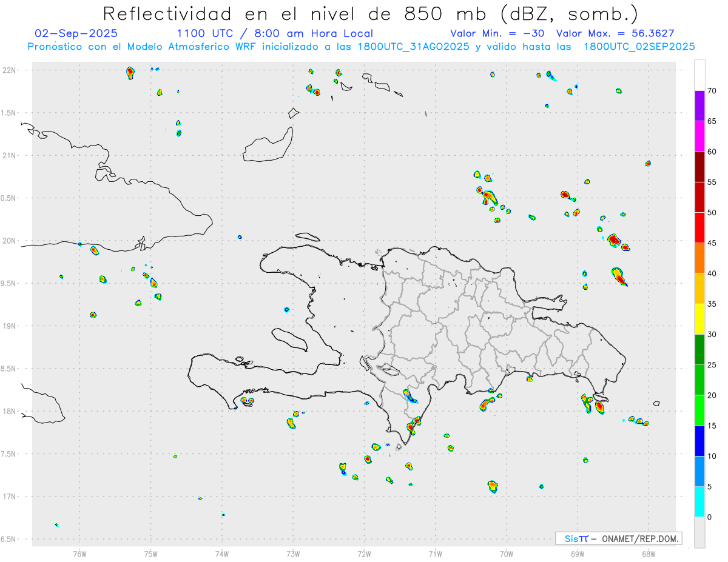This screenshot has width=728, height=562.
Task: Click the '10' color scale label
Action: point(712,456)
